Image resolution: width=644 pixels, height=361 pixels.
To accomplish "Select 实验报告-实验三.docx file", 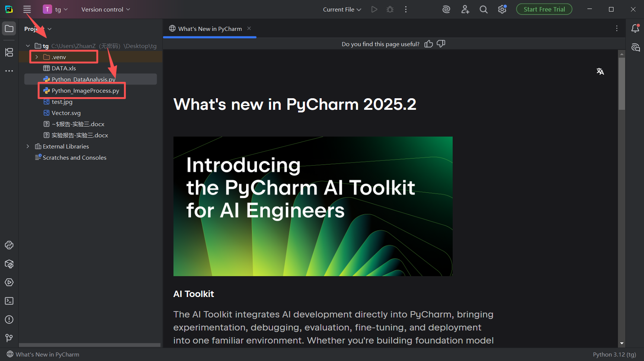I will (x=80, y=135).
